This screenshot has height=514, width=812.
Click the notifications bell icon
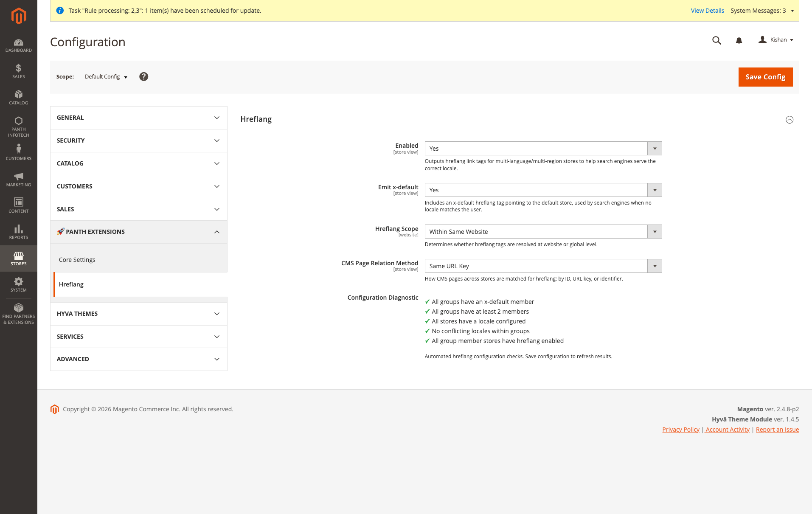point(739,40)
